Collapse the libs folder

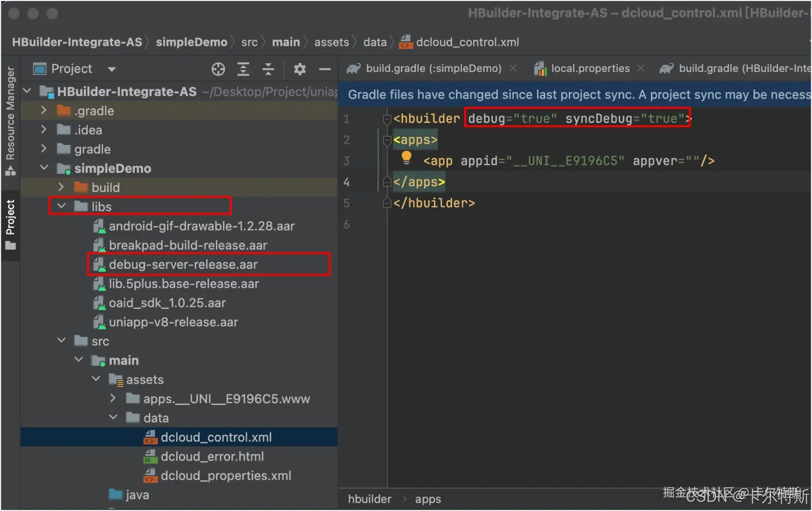61,206
